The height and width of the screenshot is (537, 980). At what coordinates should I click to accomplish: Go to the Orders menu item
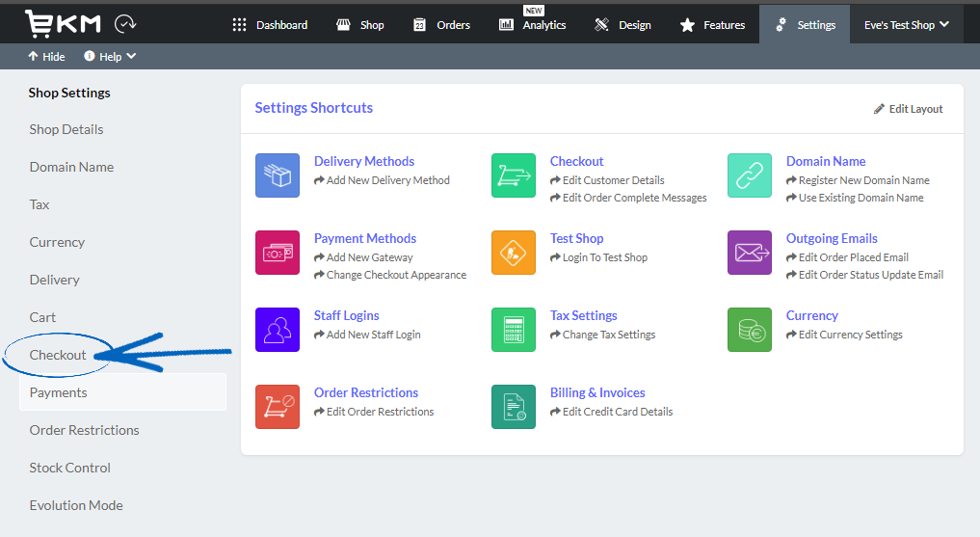point(441,25)
